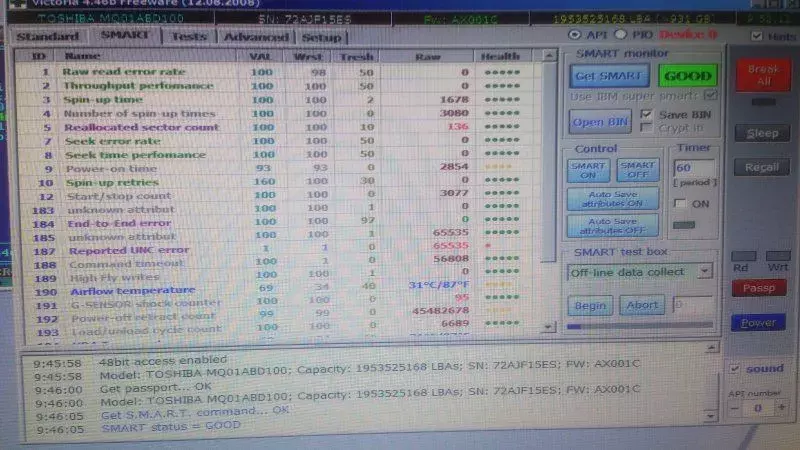Select the PIO radio button
This screenshot has height=450, width=800.
coord(620,35)
